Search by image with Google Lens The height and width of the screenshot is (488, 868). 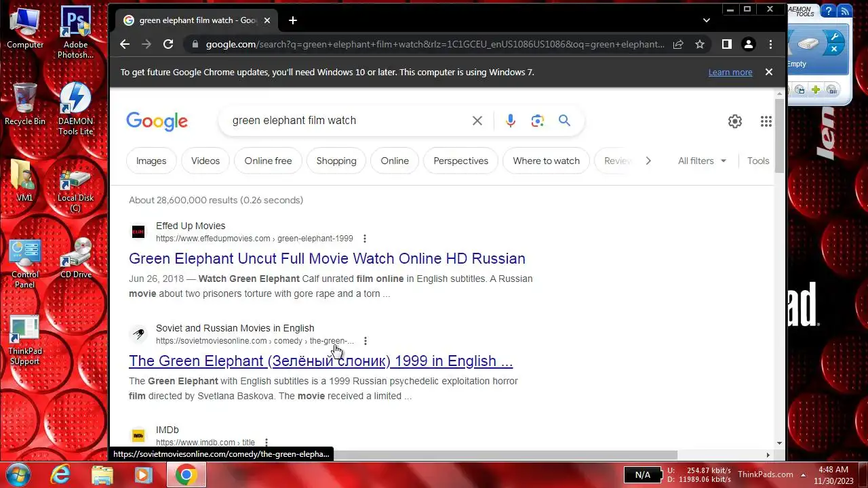coord(538,121)
